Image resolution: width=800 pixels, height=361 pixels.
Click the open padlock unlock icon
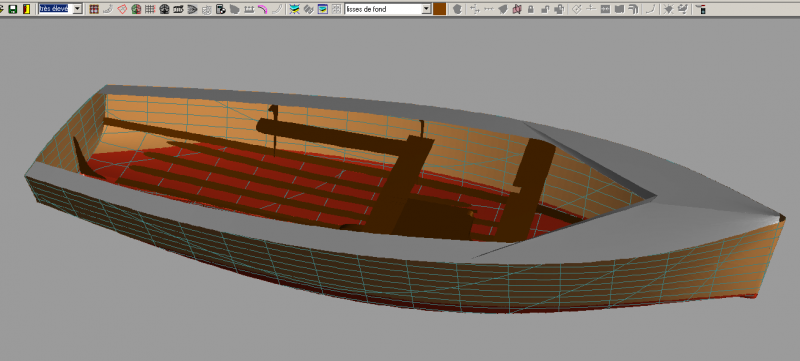pyautogui.click(x=545, y=9)
